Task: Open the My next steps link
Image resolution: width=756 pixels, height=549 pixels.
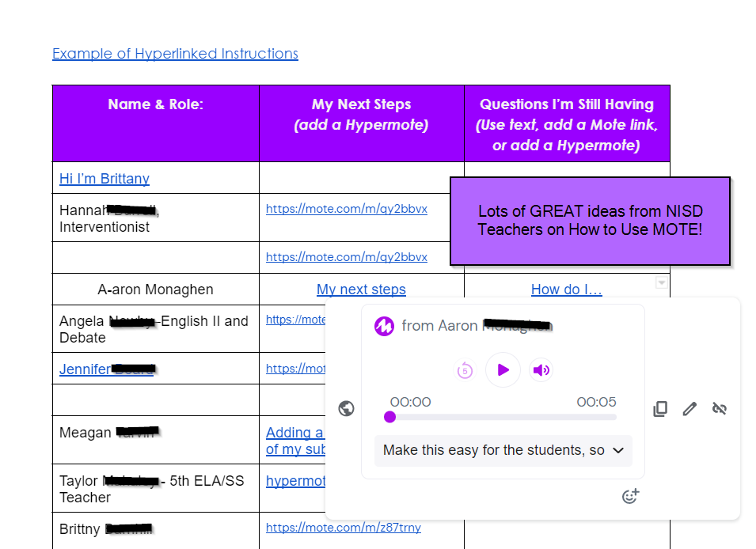Action: [x=361, y=290]
